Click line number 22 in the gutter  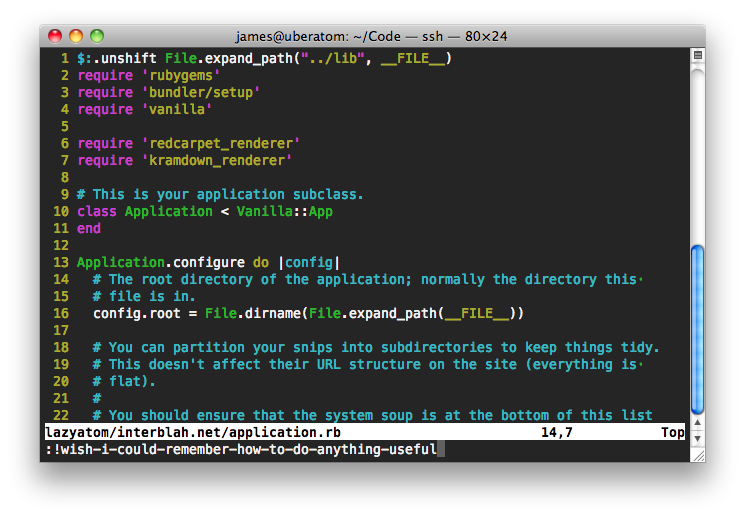[x=61, y=416]
